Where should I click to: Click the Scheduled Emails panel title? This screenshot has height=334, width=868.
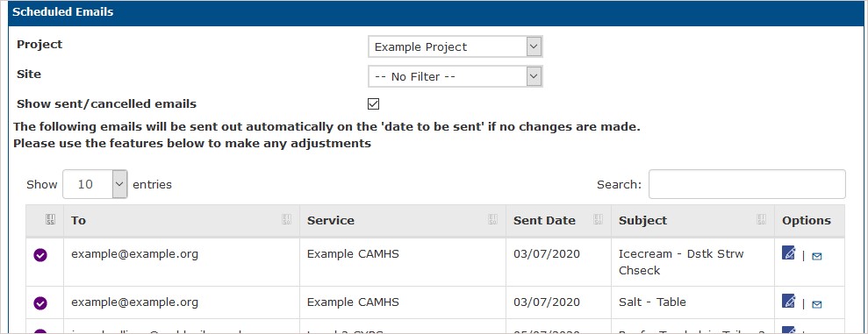pos(62,12)
